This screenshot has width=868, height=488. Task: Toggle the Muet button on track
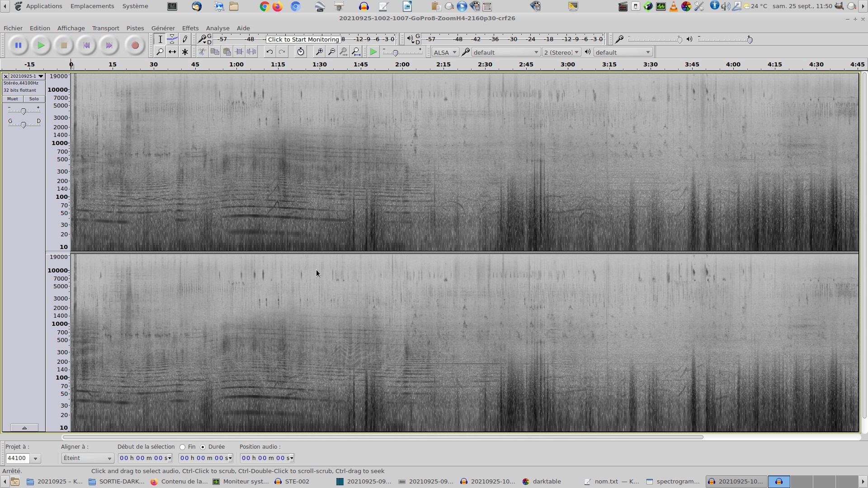(x=13, y=99)
